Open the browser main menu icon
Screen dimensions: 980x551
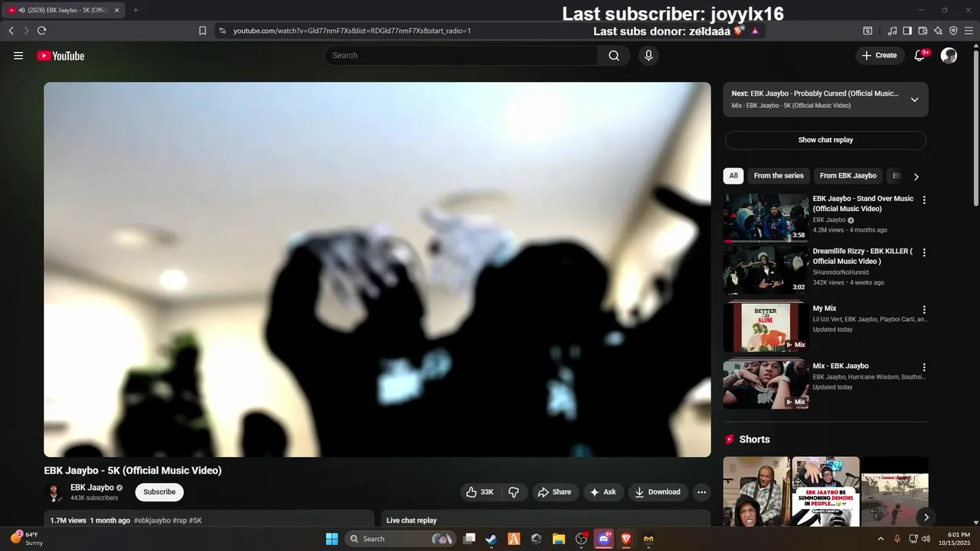pos(969,31)
